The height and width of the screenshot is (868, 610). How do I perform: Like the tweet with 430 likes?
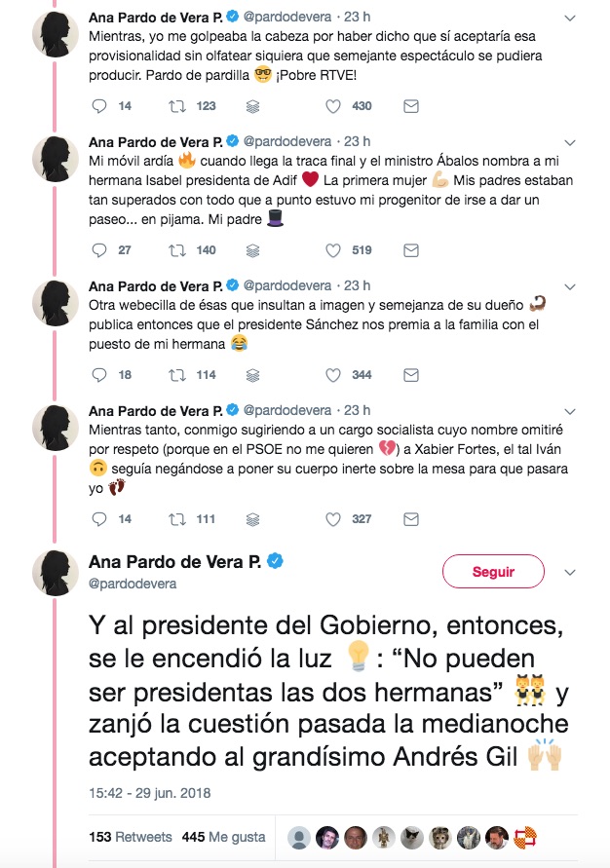tap(333, 106)
